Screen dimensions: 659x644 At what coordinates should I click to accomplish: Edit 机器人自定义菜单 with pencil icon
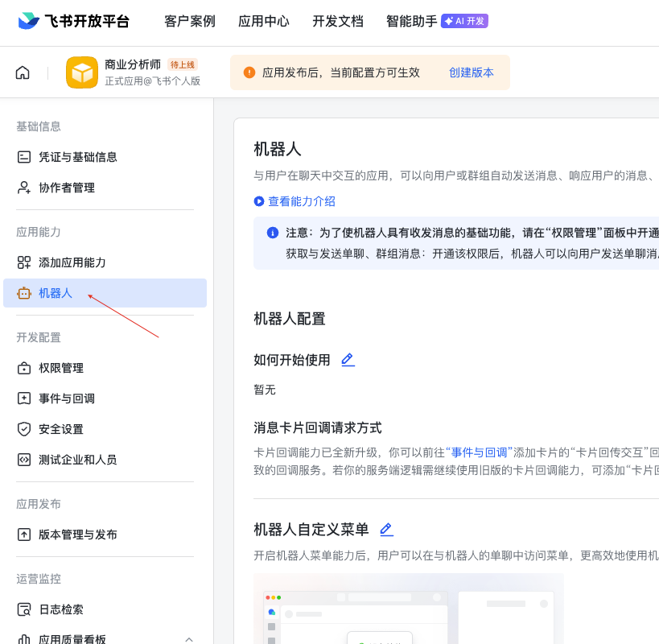[386, 529]
